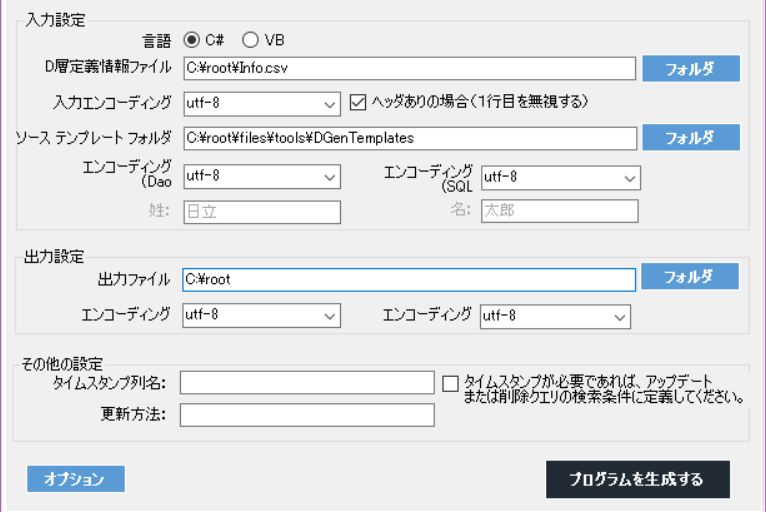Focus the ソース テンプレート フォルダ path field
Viewport: 766px width, 512px height.
coord(410,138)
